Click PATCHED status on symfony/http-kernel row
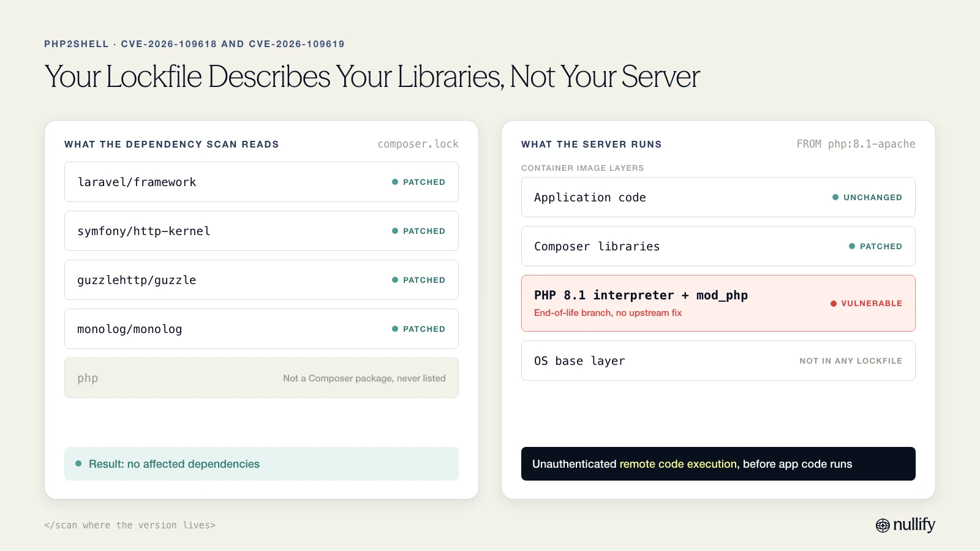The height and width of the screenshot is (551, 980). point(424,231)
